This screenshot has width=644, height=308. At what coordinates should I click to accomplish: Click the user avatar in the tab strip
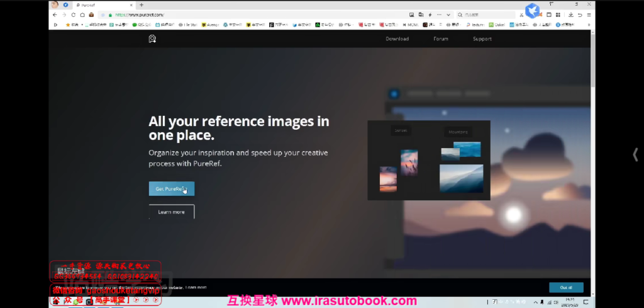point(55,5)
